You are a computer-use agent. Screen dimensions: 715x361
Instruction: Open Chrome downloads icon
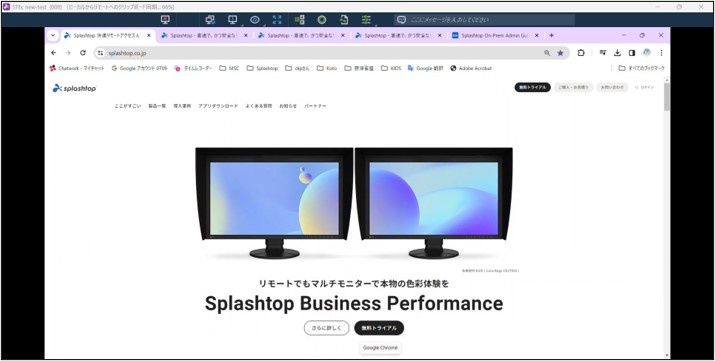click(x=617, y=53)
